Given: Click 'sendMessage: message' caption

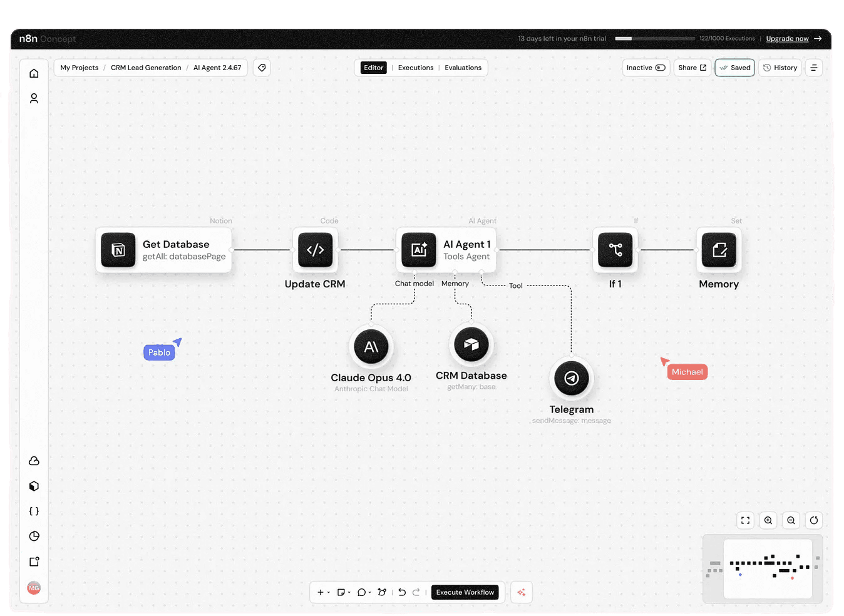Looking at the screenshot, I should (x=572, y=421).
